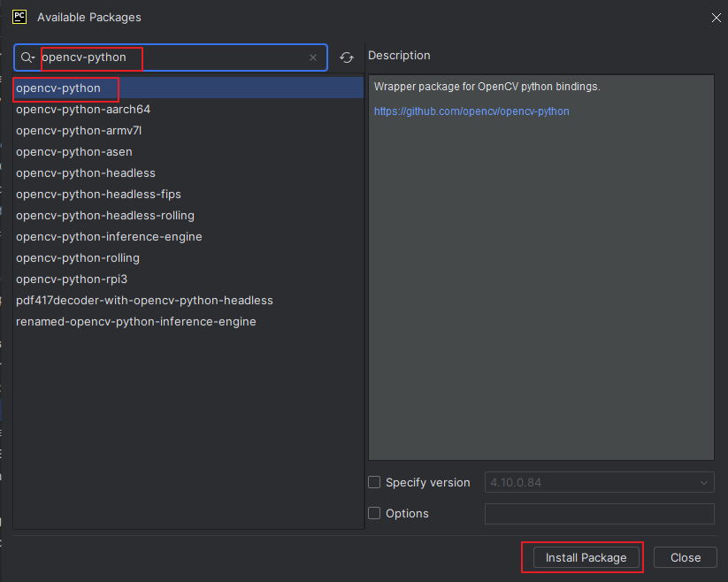Select renamed-opencv-python-inference-engine package
Image resolution: width=728 pixels, height=582 pixels.
coord(188,322)
